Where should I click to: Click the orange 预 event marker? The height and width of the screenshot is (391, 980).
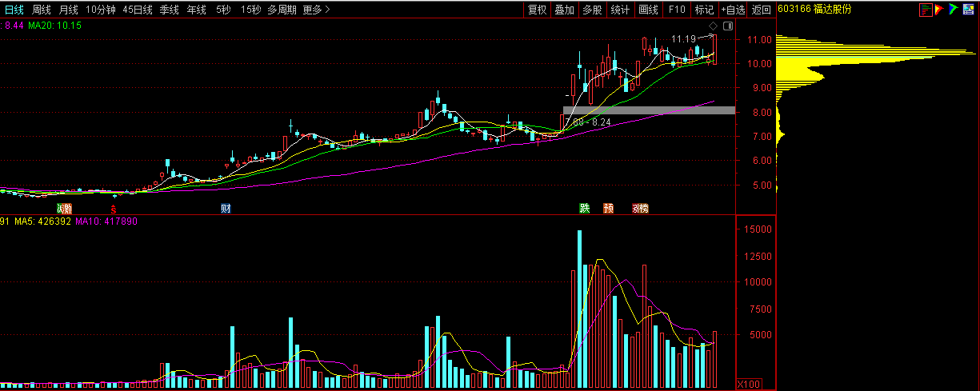coord(609,209)
